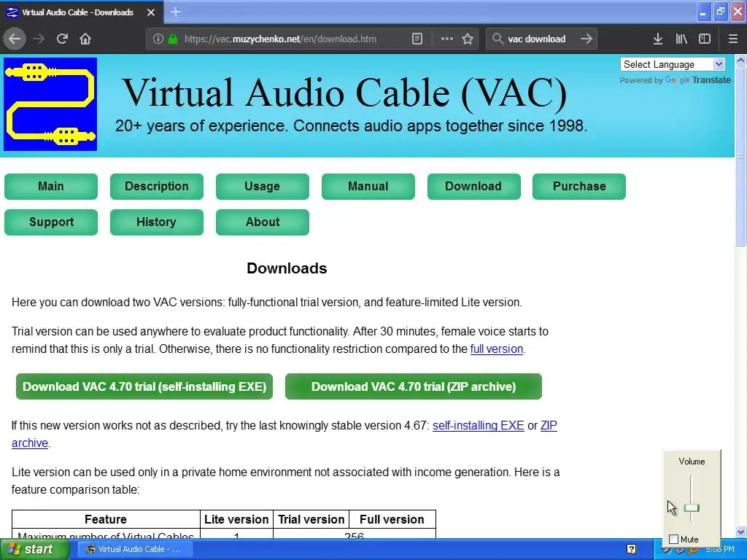
Task: Follow the full version link
Action: pyautogui.click(x=496, y=349)
